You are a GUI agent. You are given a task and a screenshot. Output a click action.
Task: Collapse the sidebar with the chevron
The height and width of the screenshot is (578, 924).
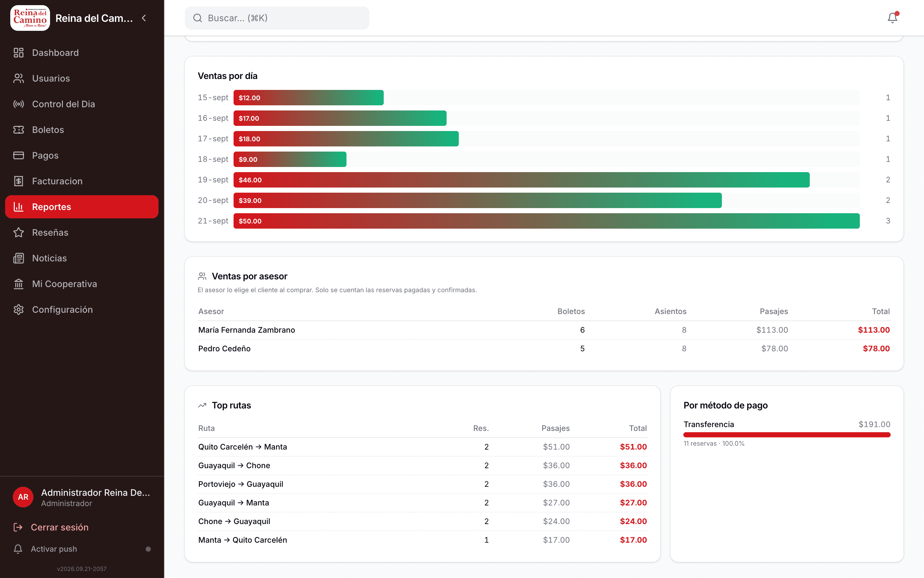[x=144, y=18]
